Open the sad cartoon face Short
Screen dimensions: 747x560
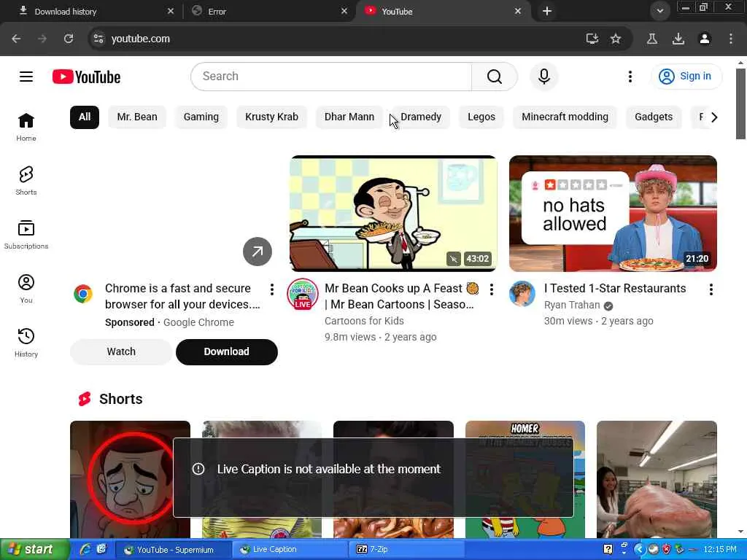[x=130, y=479]
